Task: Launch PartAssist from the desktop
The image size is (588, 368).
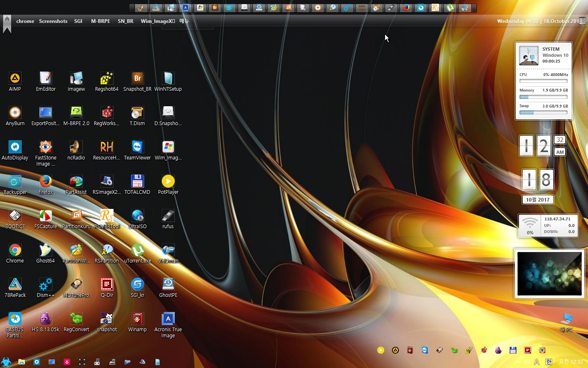Action: tap(76, 184)
